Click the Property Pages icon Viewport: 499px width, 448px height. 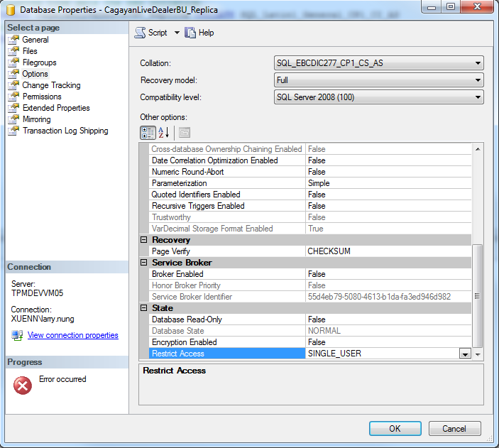[185, 133]
